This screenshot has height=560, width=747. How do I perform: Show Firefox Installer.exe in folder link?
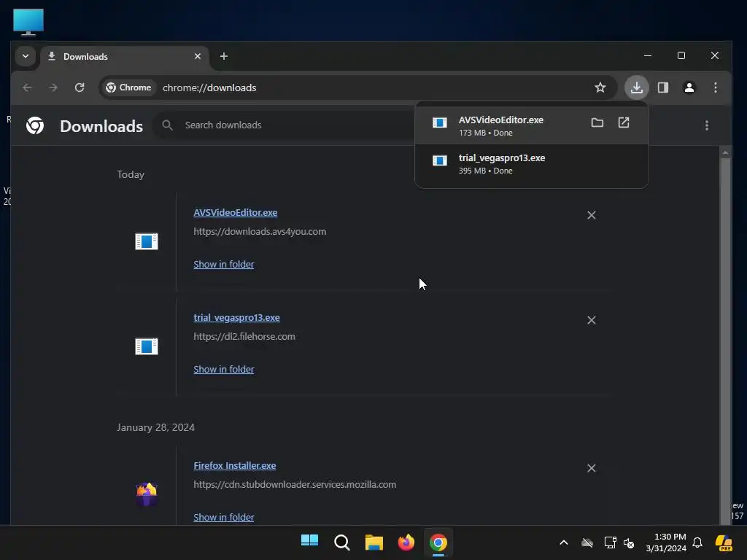(224, 517)
